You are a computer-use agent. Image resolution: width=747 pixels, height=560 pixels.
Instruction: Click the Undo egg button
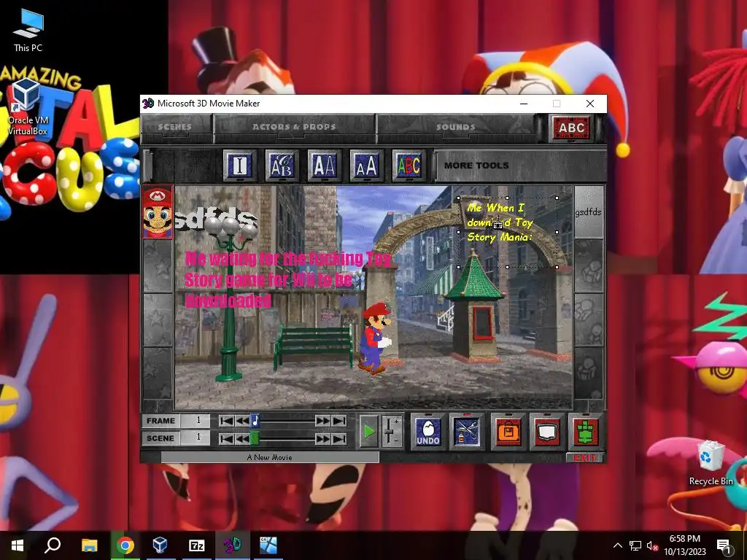[427, 432]
